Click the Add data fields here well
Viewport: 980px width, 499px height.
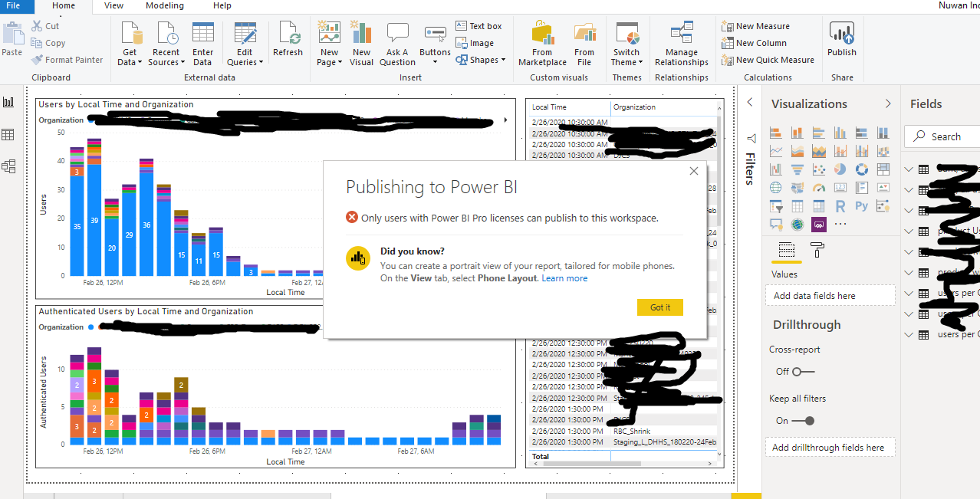click(830, 295)
